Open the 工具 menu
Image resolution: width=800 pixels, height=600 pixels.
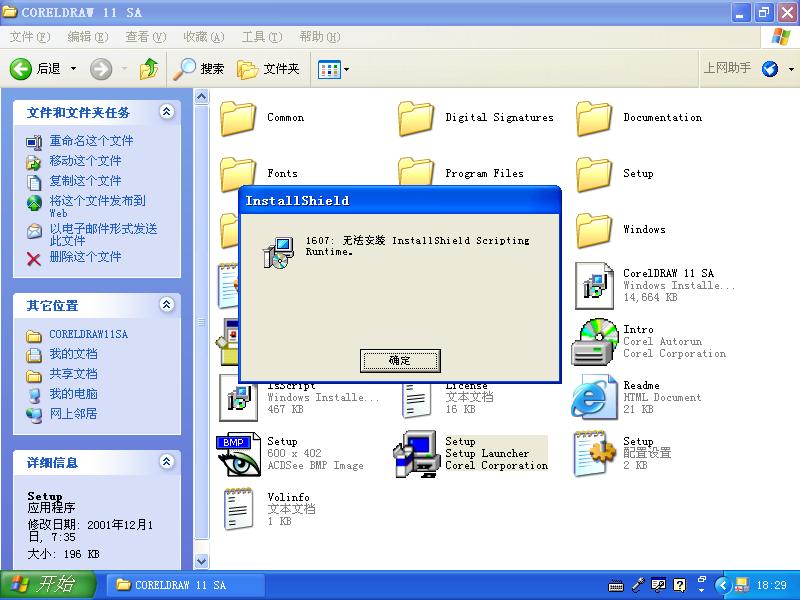pyautogui.click(x=262, y=37)
